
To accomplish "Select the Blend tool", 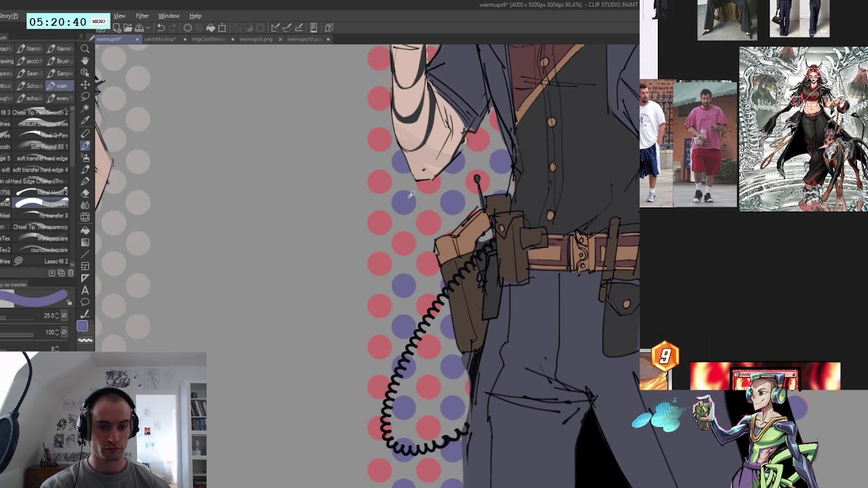I will (85, 204).
